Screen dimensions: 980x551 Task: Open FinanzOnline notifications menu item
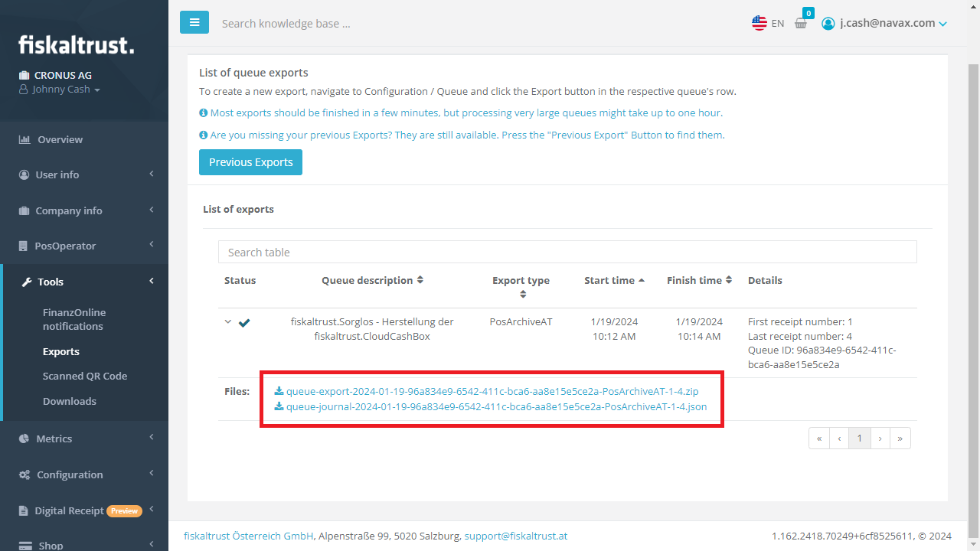74,319
